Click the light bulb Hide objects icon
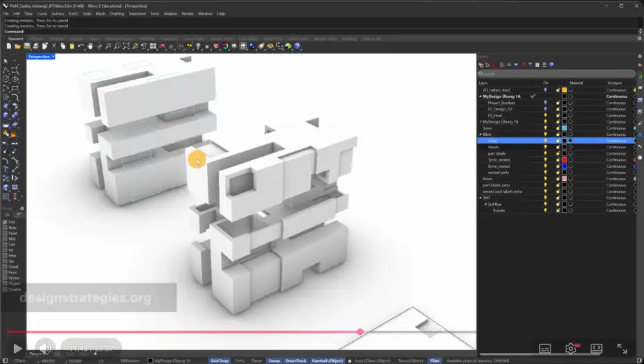The height and width of the screenshot is (364, 644). (198, 46)
